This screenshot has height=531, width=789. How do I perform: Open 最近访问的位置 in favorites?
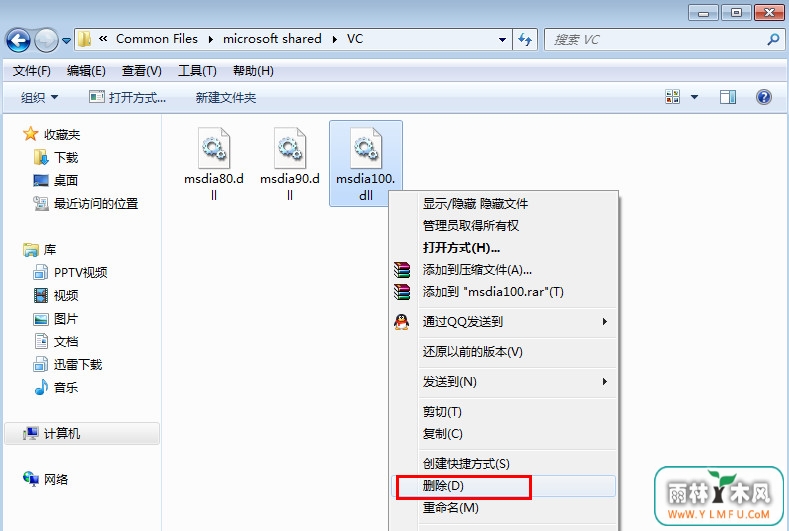click(86, 203)
